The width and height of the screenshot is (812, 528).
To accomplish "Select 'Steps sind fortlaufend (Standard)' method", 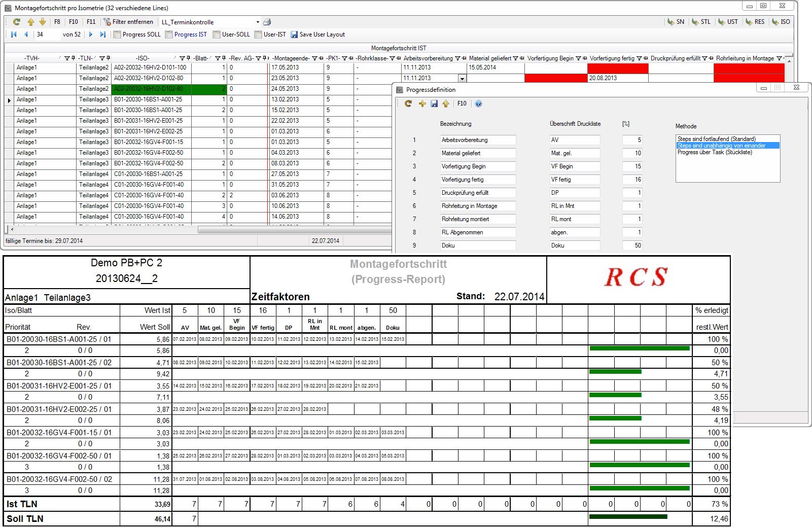I will 716,139.
